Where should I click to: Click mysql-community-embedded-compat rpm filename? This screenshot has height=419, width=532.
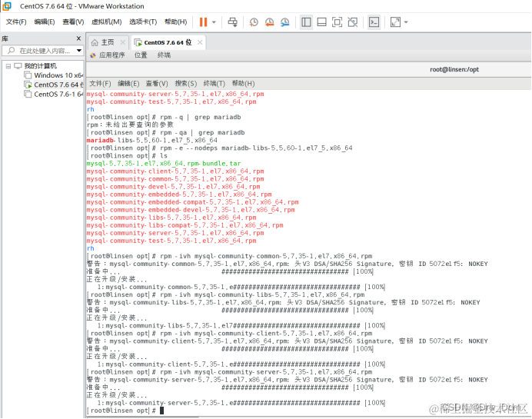pyautogui.click(x=193, y=202)
